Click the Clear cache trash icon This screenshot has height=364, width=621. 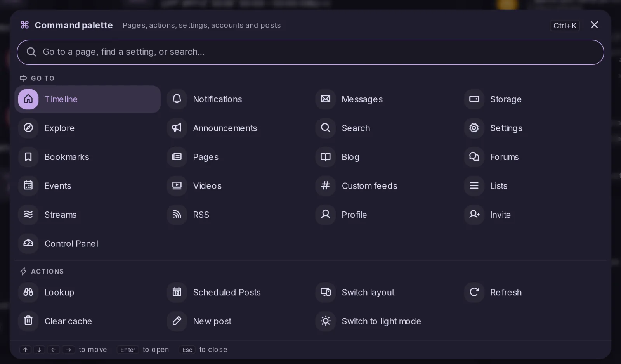[28, 321]
